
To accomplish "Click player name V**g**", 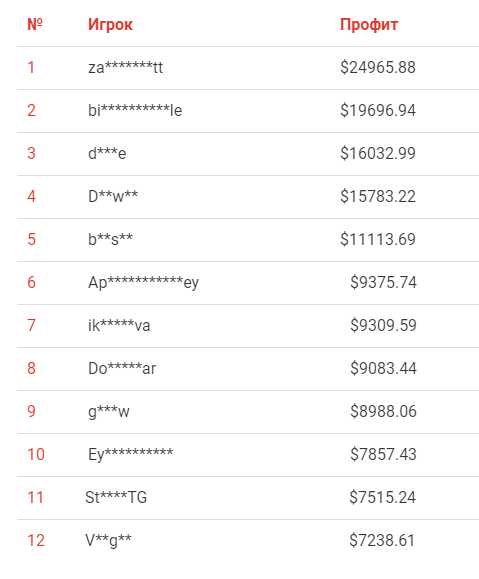I will click(108, 541).
